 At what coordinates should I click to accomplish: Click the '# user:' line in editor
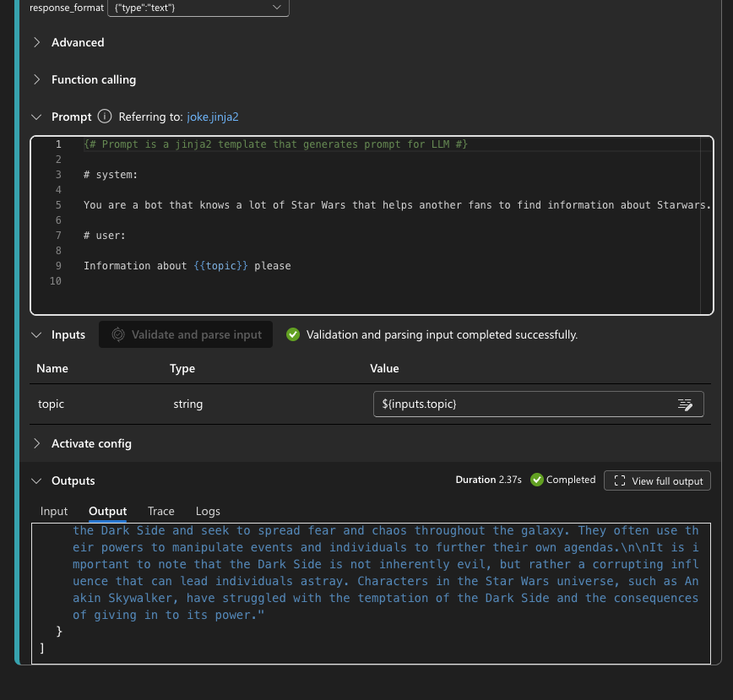[105, 236]
